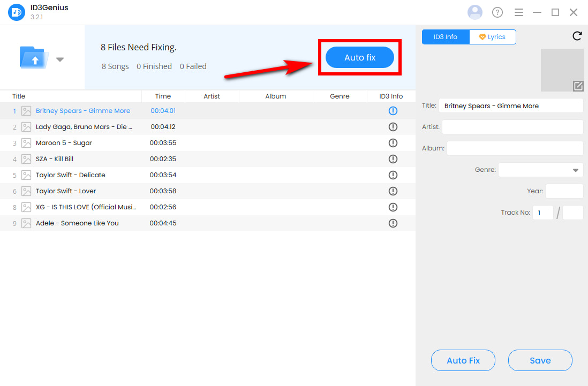
Task: Click cover thumbnail for SZA - Kill Bill
Action: coord(26,159)
